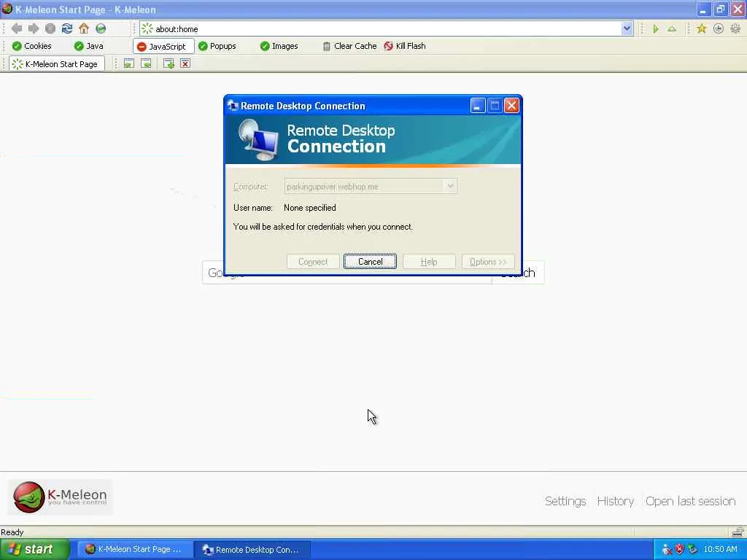Click the Remote Desktop Connection dialog title bar icon
This screenshot has width=747, height=560.
pyautogui.click(x=233, y=105)
